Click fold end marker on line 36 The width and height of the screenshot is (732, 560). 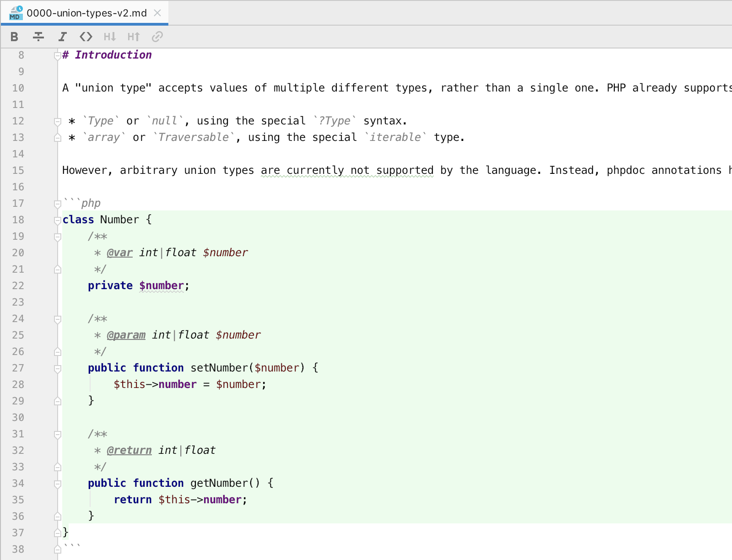(x=58, y=517)
